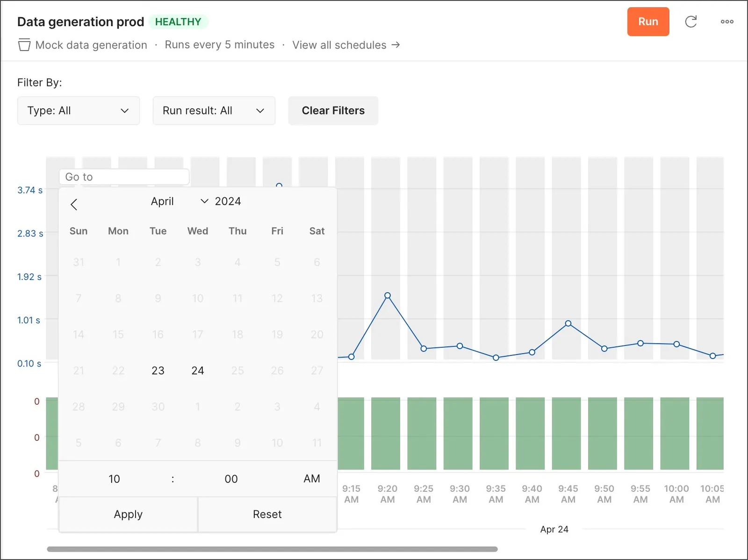Expand the April month selector
Viewport: 748px width, 560px height.
tap(179, 201)
